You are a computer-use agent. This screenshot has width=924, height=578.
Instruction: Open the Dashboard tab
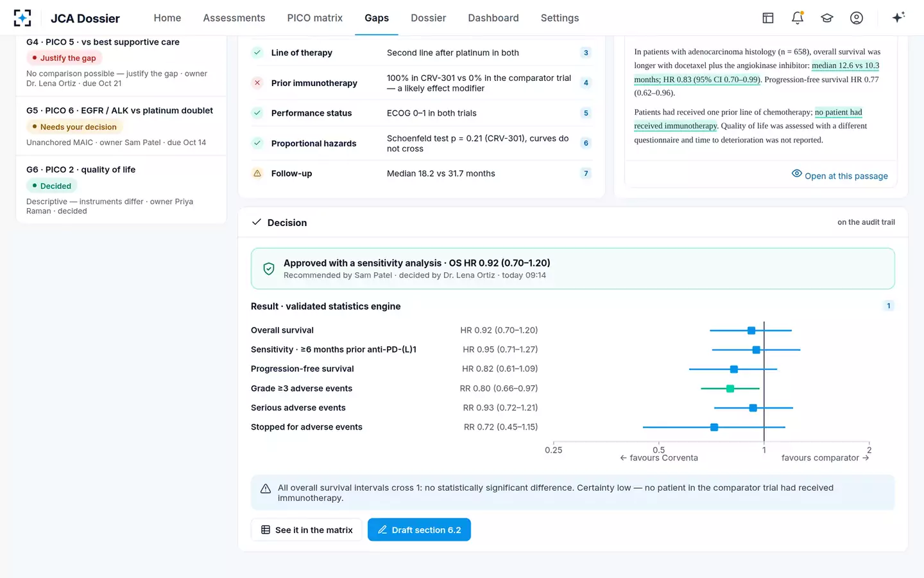(493, 18)
